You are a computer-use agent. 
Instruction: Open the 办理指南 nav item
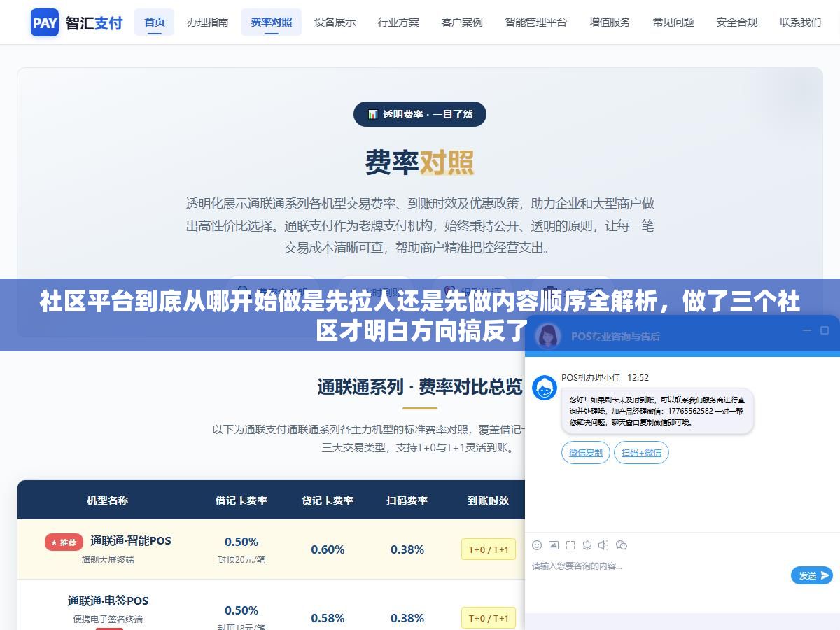pyautogui.click(x=207, y=22)
